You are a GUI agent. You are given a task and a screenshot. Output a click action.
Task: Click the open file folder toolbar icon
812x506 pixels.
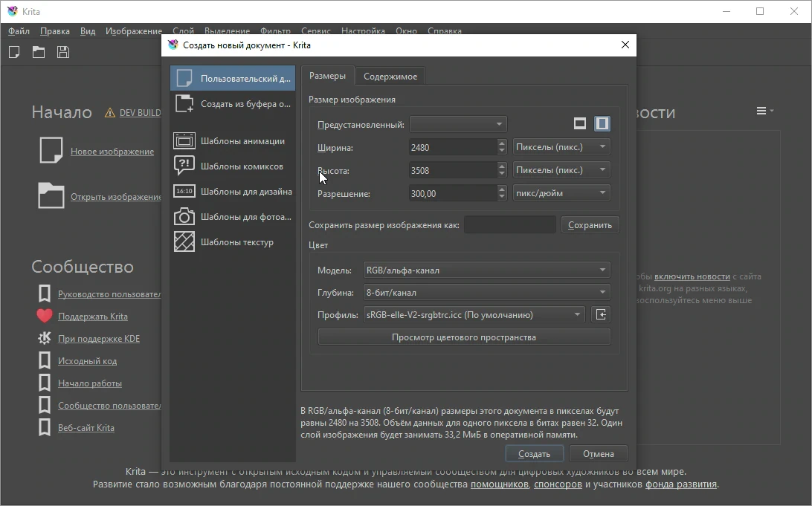(39, 52)
